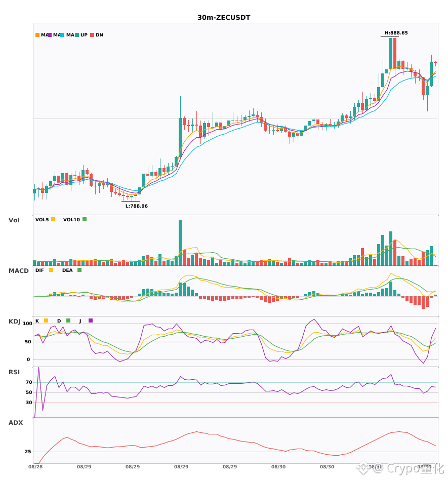Click the 0 value on KDJ axis
448x481 pixels.
(28, 359)
